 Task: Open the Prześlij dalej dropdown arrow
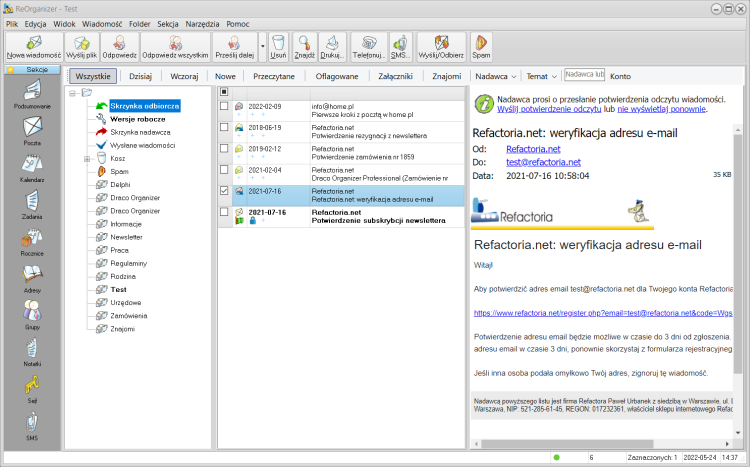[x=263, y=47]
